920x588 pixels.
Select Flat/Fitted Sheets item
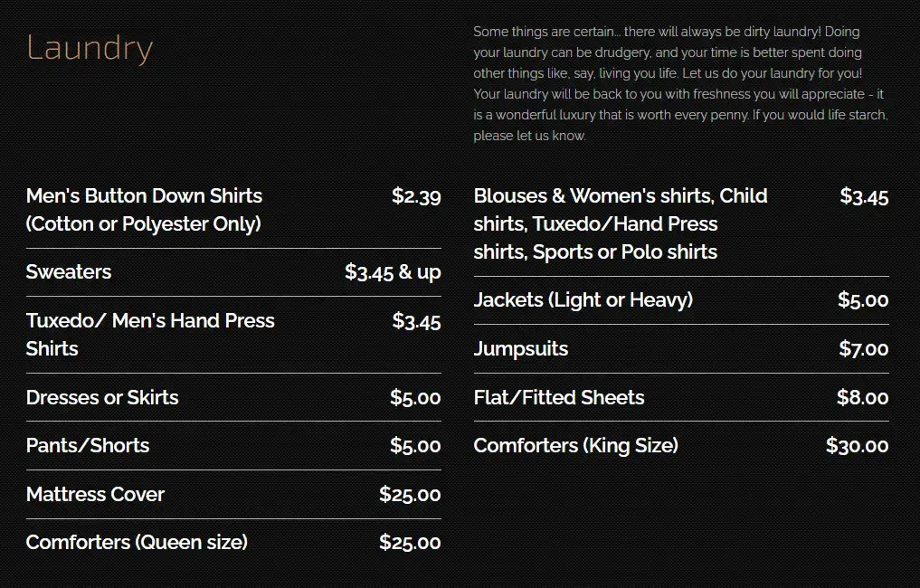pyautogui.click(x=559, y=397)
